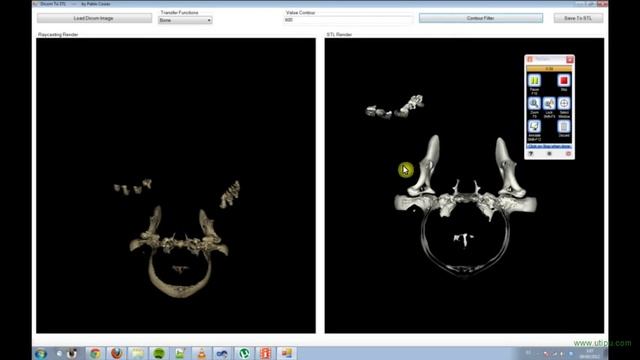
Task: Pause the screen recording in the recorder panel
Action: [534, 81]
